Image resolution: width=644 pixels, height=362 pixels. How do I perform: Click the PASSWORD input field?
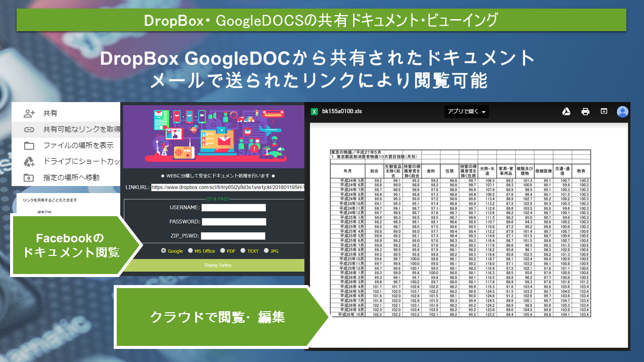pyautogui.click(x=233, y=222)
